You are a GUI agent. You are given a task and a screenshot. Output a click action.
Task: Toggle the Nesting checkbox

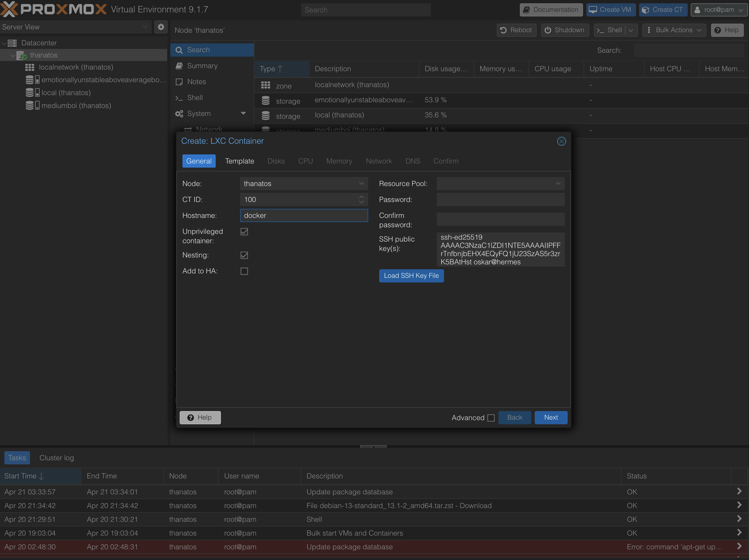point(244,255)
